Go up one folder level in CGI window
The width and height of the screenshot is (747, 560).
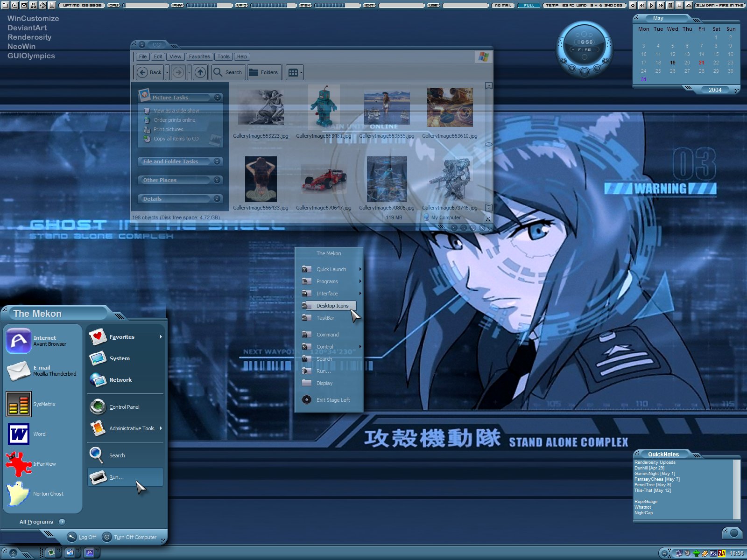[200, 72]
